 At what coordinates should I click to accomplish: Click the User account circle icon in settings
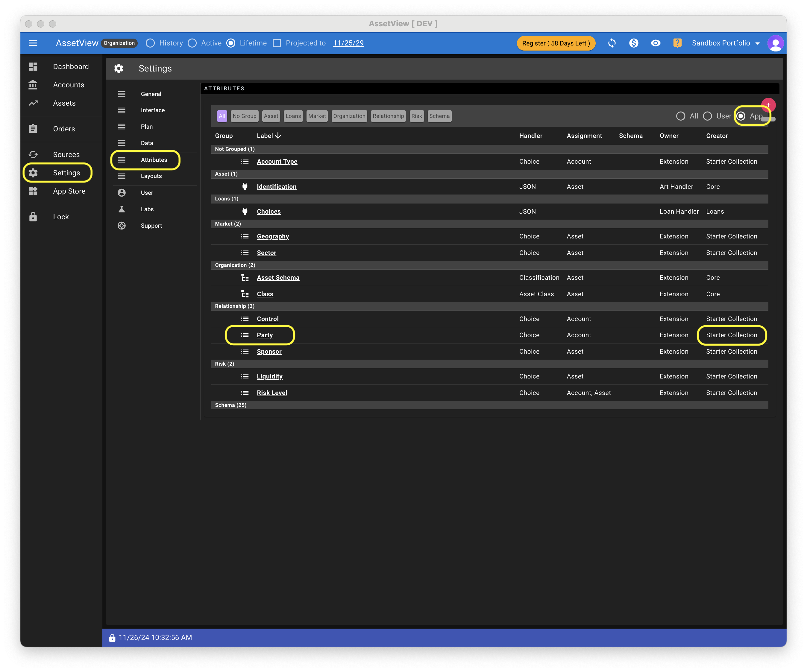[122, 192]
